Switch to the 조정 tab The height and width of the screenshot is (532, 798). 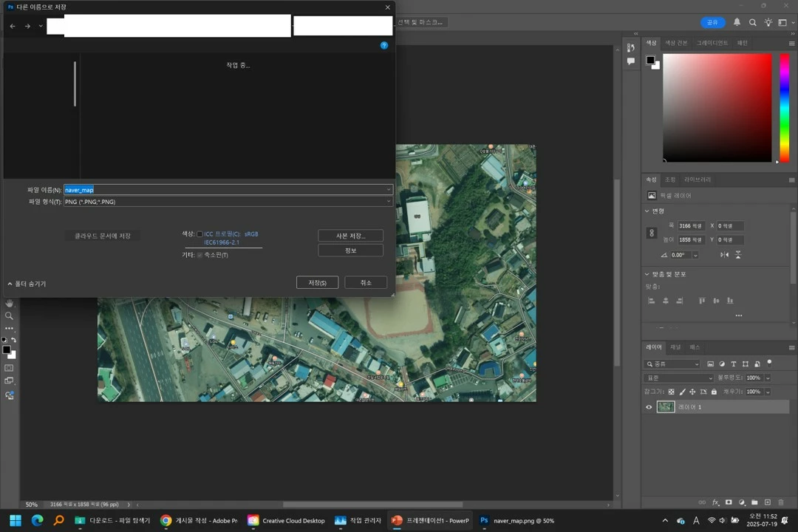coord(670,180)
